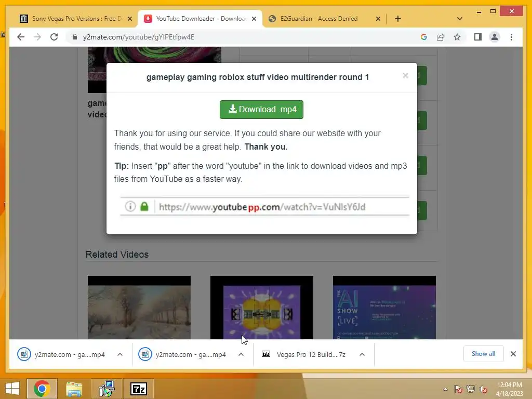Open the snowy landscape related video
Image resolution: width=532 pixels, height=399 pixels.
click(x=139, y=308)
